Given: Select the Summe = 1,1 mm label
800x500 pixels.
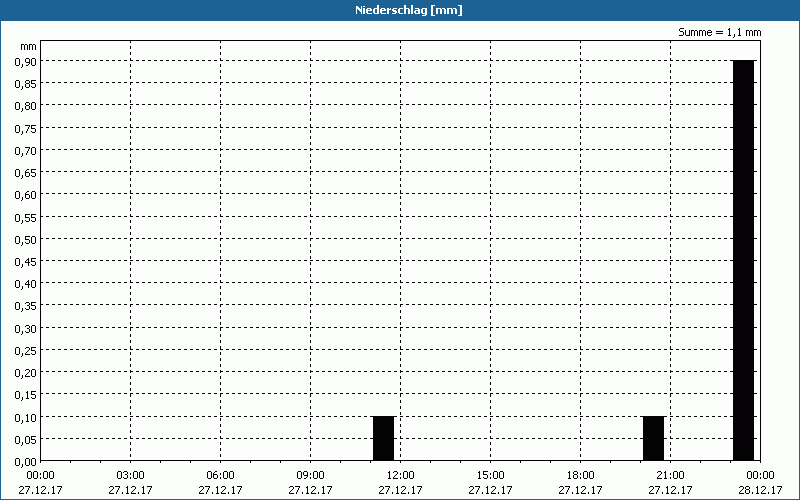Looking at the screenshot, I should click(719, 32).
